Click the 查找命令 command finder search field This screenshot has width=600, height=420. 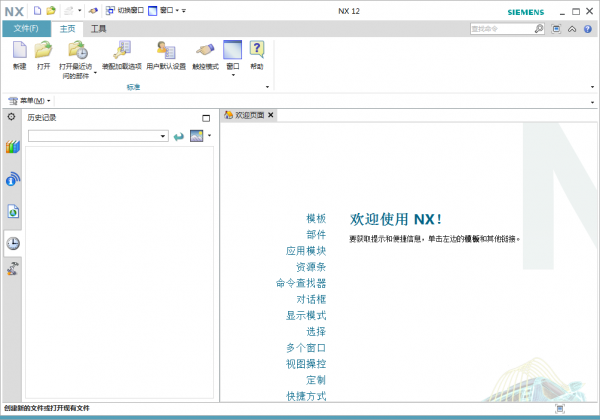tap(501, 29)
